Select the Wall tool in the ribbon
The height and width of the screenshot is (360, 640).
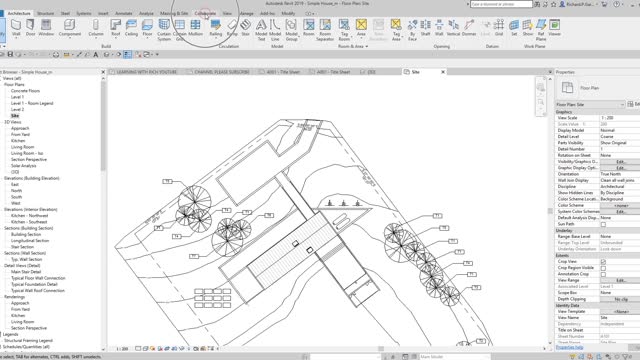(x=16, y=28)
